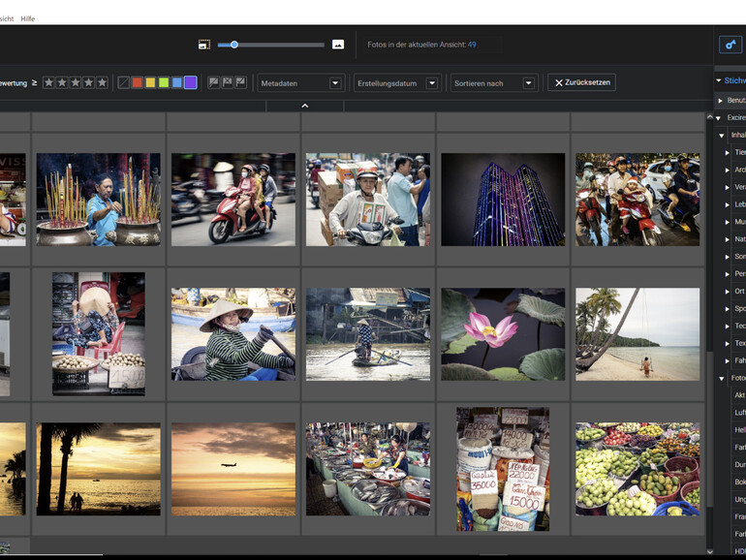Viewport: 746px width, 560px height.
Task: Select the fifth star rating filter
Action: [x=102, y=82]
